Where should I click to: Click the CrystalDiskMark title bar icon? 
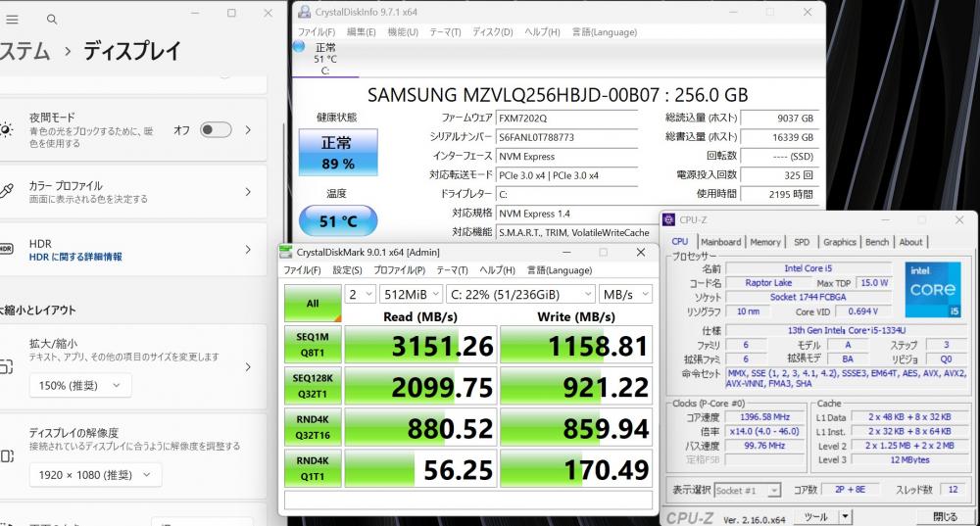[285, 252]
